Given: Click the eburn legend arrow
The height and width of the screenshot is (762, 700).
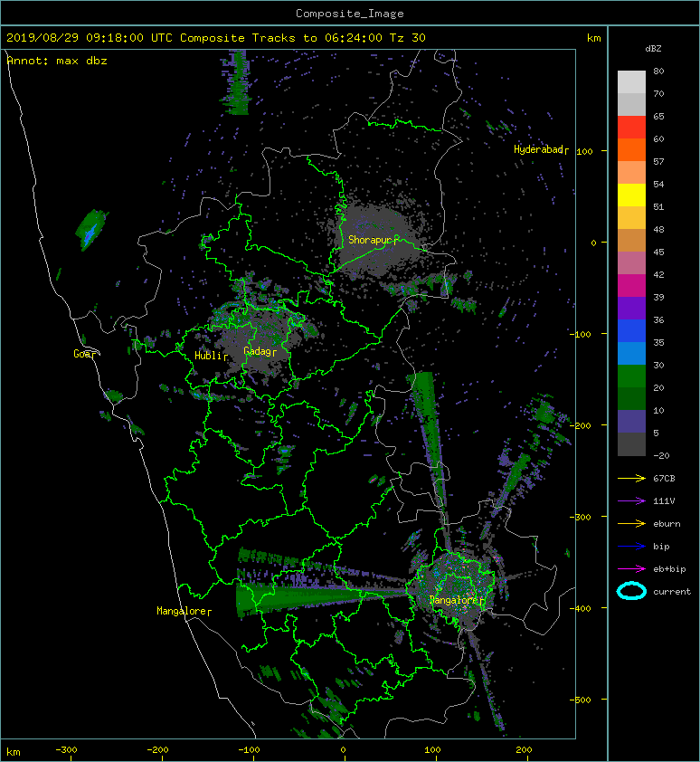Looking at the screenshot, I should click(x=631, y=523).
